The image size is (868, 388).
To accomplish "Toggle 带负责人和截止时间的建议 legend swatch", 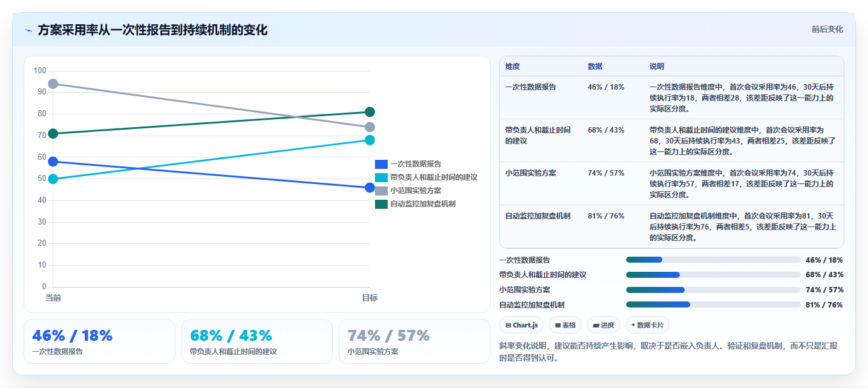I will coord(381,177).
